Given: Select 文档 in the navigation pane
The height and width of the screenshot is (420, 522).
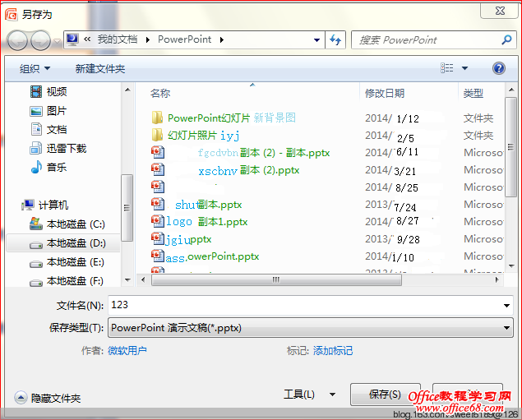Looking at the screenshot, I should point(49,130).
